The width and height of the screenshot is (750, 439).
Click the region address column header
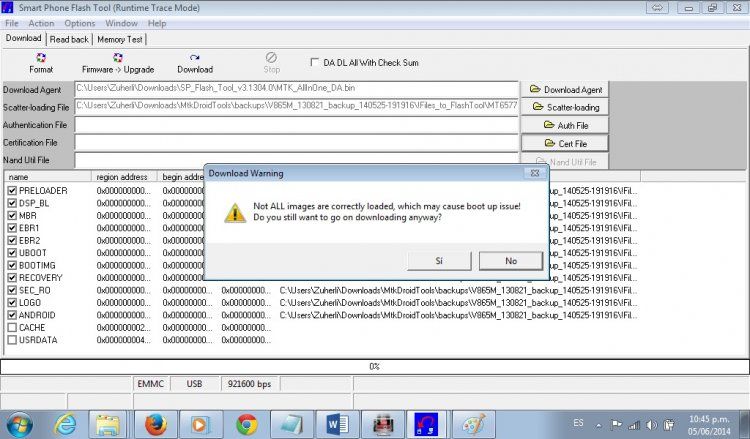tap(124, 176)
